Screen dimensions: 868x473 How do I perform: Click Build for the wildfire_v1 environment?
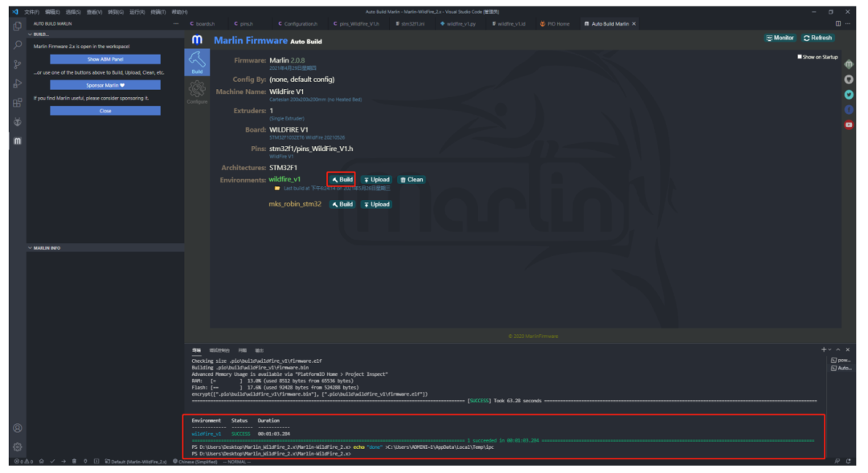point(342,179)
